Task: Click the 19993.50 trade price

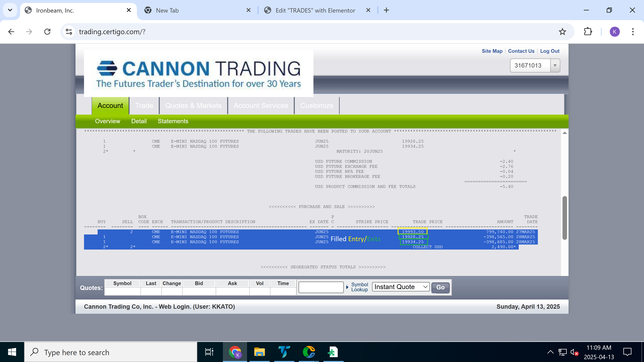Action: pos(413,232)
